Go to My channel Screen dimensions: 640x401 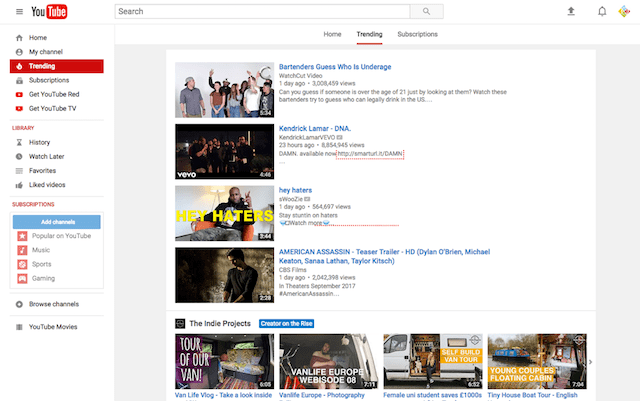pyautogui.click(x=45, y=51)
